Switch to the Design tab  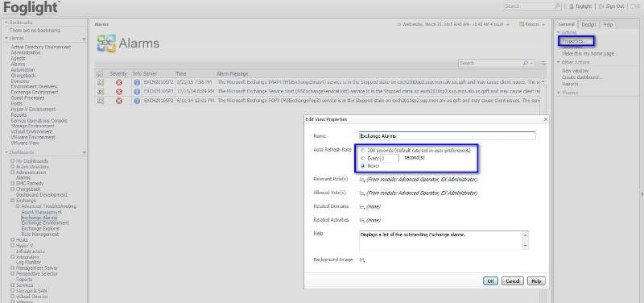[588, 25]
